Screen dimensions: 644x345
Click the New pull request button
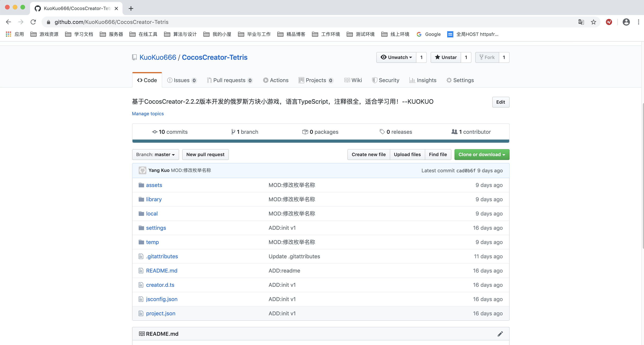(205, 154)
